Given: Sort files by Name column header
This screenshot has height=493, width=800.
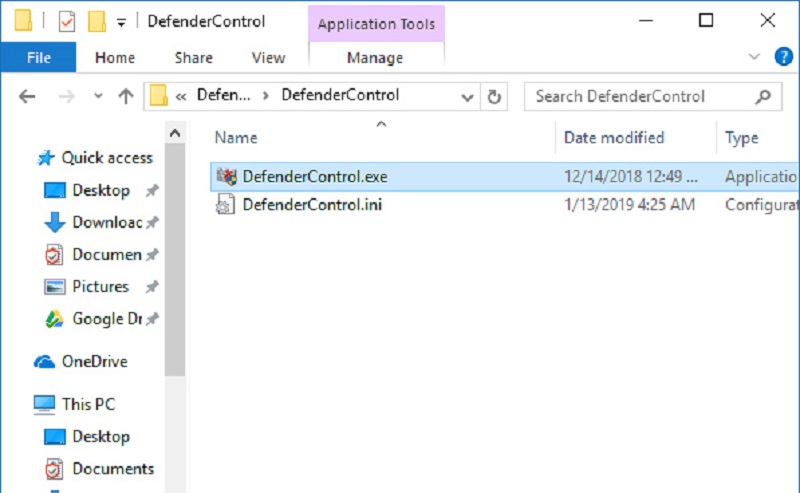Looking at the screenshot, I should (x=236, y=137).
